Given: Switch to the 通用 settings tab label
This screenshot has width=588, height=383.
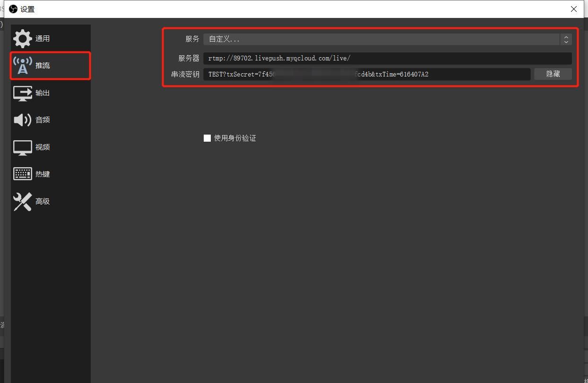Looking at the screenshot, I should pos(43,39).
